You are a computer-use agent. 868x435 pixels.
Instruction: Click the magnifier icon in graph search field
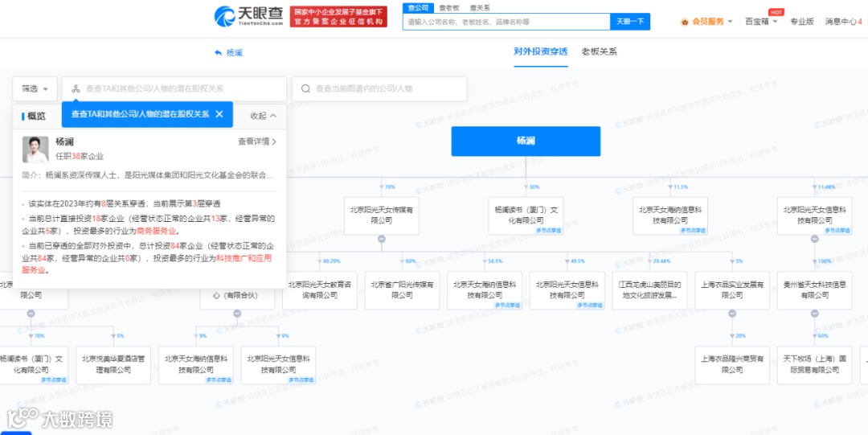[x=305, y=88]
